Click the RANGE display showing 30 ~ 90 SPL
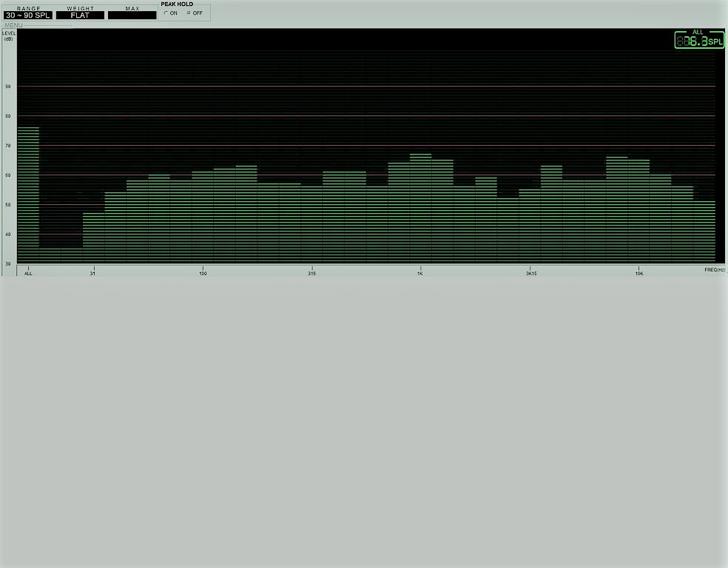 27,15
